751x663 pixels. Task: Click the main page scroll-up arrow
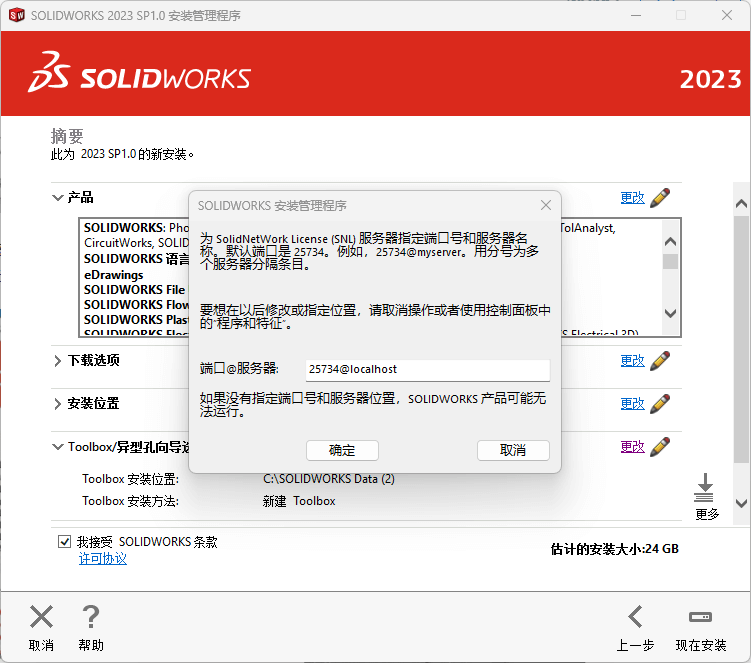741,204
